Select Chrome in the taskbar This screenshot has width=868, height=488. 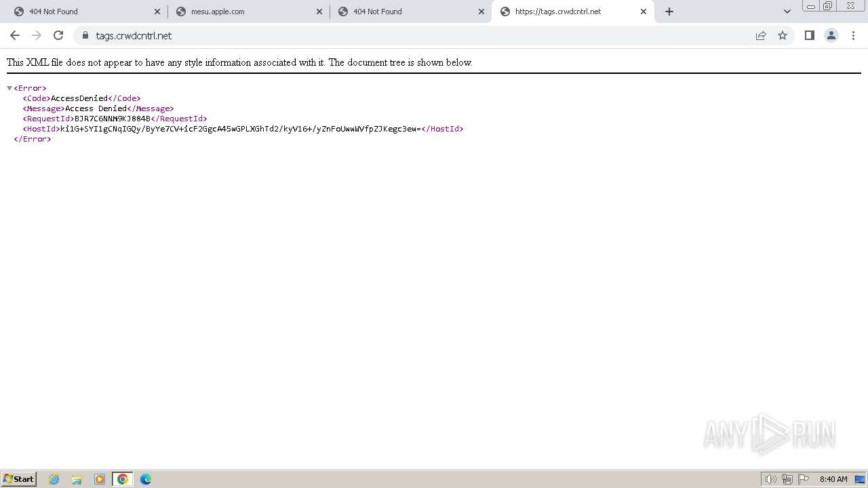tap(123, 479)
